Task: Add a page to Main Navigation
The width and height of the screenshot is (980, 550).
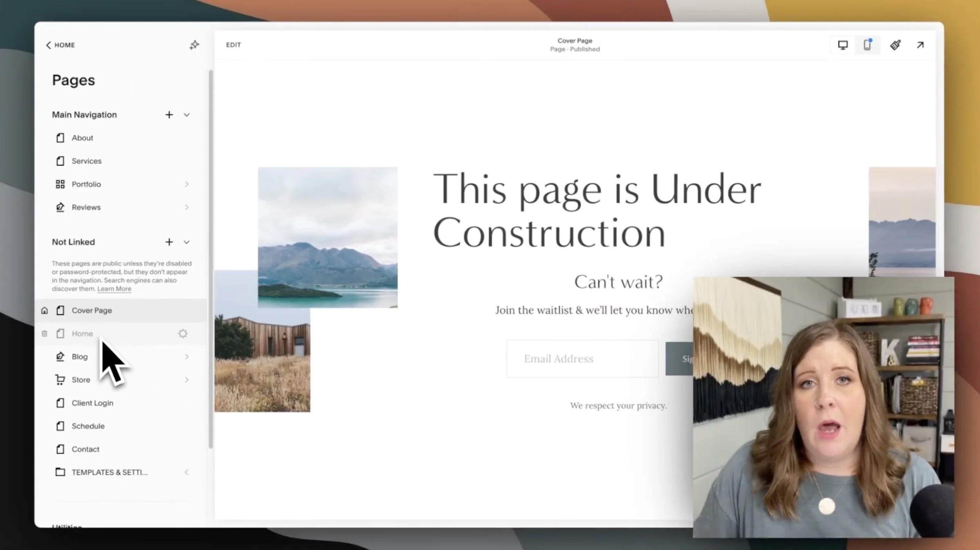Action: pyautogui.click(x=169, y=114)
